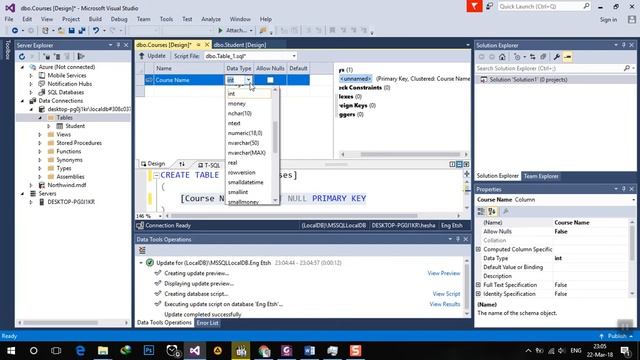640x360 pixels.
Task: Switch to Error List tab
Action: (207, 323)
